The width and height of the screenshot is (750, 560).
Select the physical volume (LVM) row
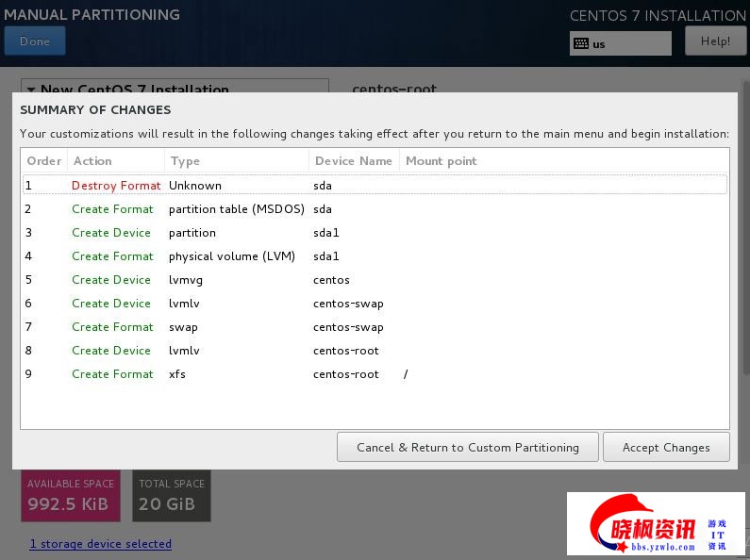pos(374,256)
